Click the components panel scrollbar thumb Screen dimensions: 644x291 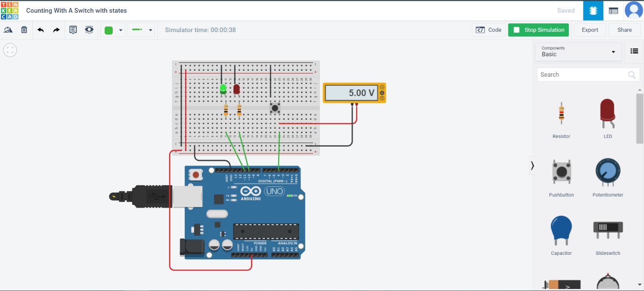point(640,118)
